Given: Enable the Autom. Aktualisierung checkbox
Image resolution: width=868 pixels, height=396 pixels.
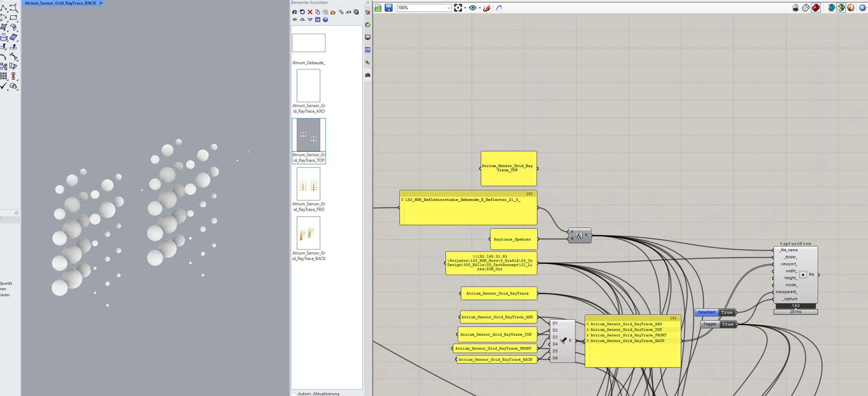Looking at the screenshot, I should point(294,394).
